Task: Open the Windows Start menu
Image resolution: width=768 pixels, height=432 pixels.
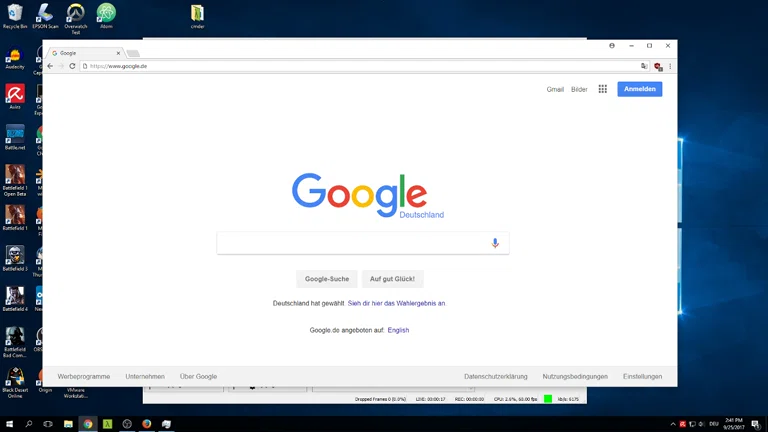Action: tap(9, 424)
